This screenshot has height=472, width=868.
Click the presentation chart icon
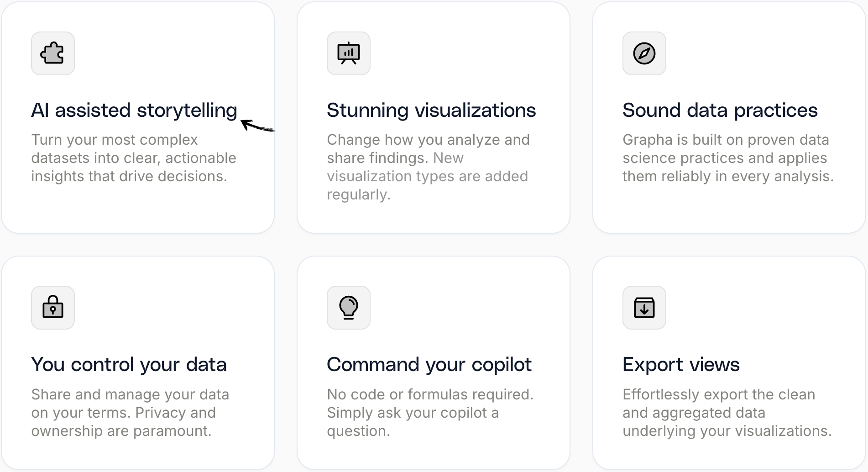(348, 53)
